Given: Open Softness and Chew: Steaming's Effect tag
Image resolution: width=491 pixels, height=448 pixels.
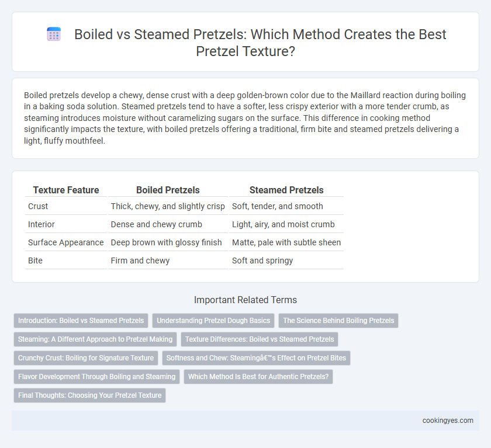Looking at the screenshot, I should coord(256,358).
